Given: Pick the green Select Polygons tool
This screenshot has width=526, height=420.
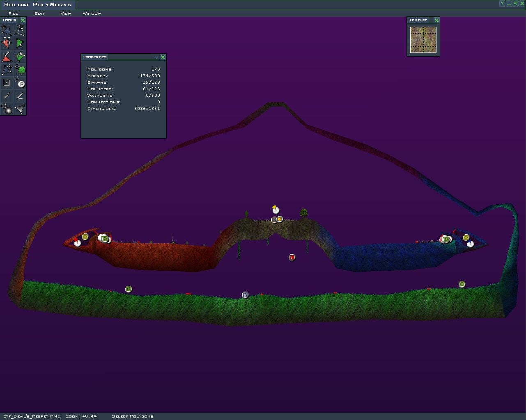Looking at the screenshot, I should 20,43.
